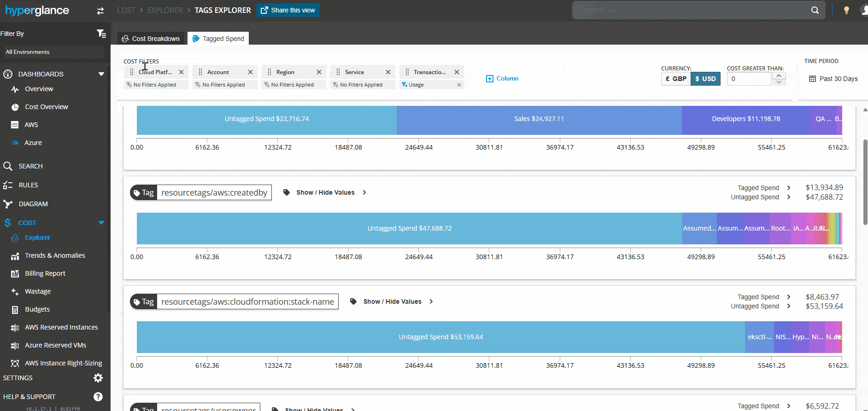Expand Untagged Spend $53,159.64 chevron
The height and width of the screenshot is (411, 868).
click(x=789, y=306)
